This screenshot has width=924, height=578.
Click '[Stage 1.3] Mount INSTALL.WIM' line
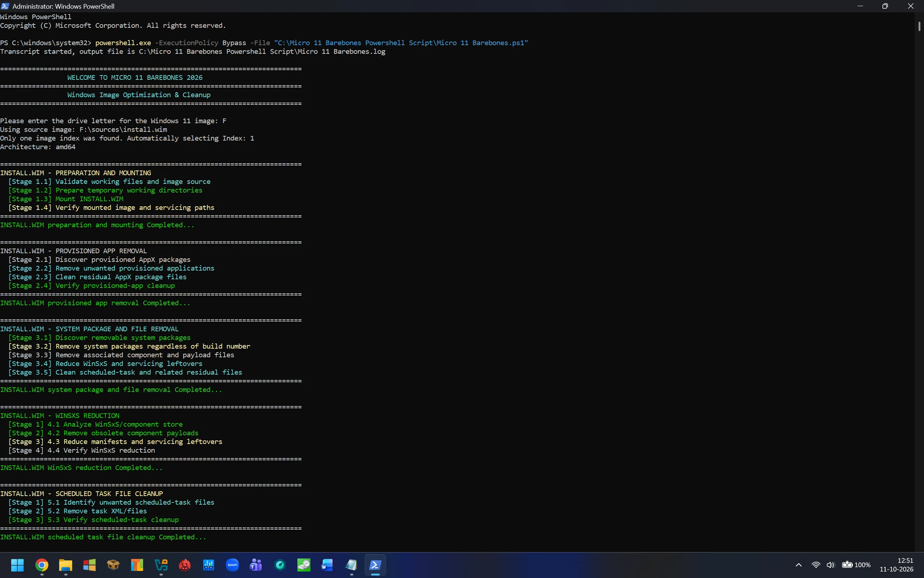[66, 199]
